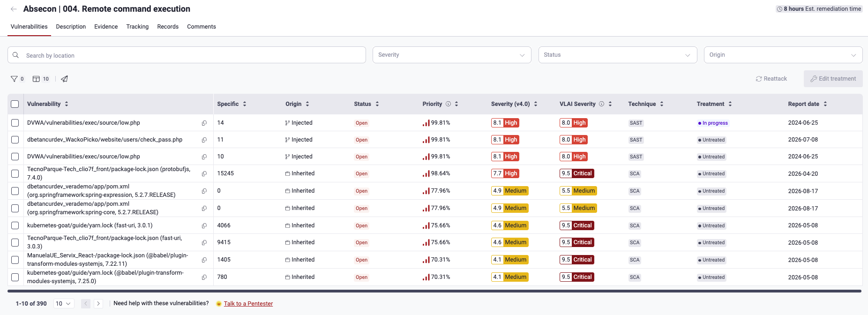868x315 pixels.
Task: Click specific value 4066
Action: click(224, 225)
